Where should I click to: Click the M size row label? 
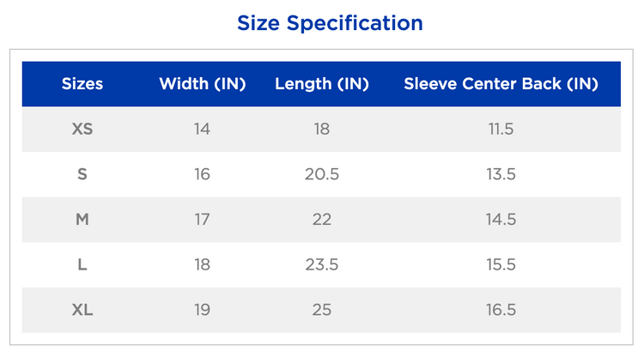(x=82, y=220)
